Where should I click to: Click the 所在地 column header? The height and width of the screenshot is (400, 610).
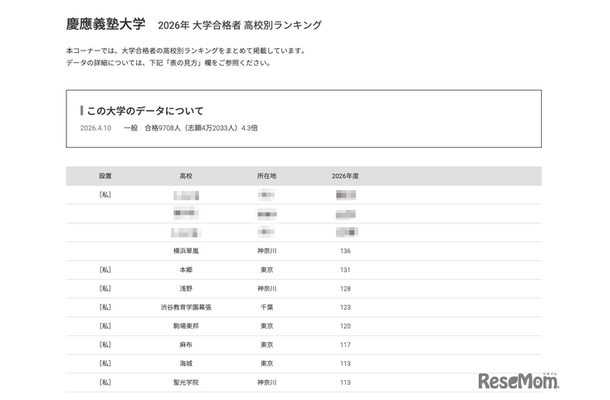click(x=266, y=176)
